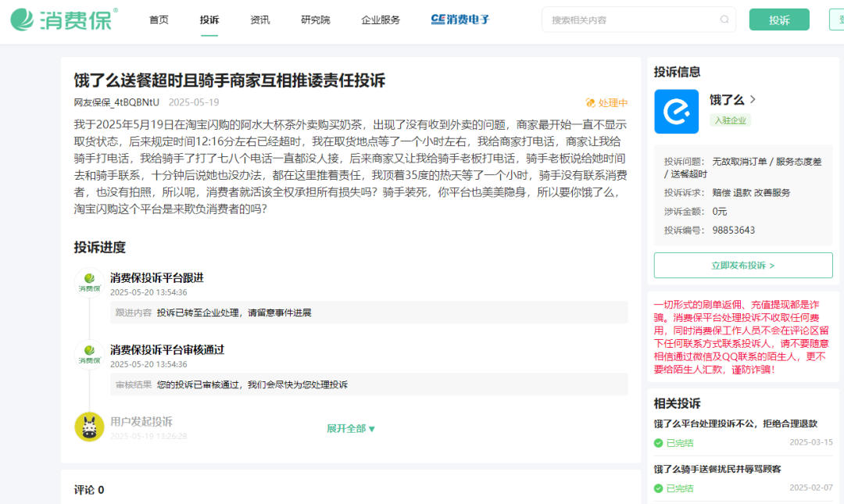The image size is (844, 504).
Task: Click the 投诉进度 section heading
Action: [99, 247]
